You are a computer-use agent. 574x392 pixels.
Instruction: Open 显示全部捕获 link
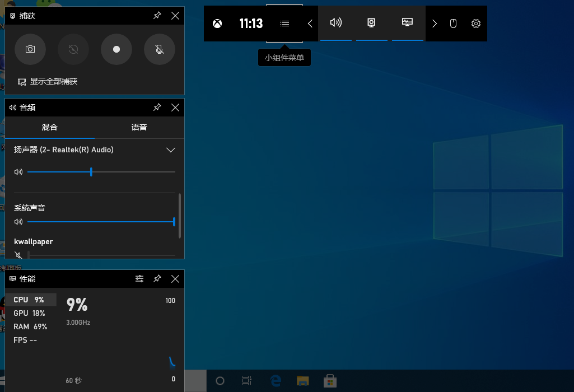[x=53, y=82]
